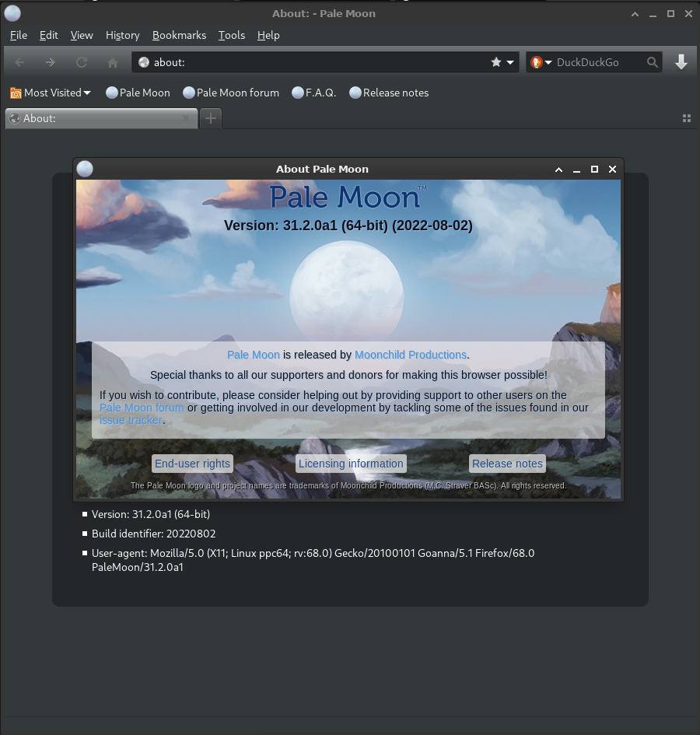The image size is (700, 735).
Task: Open the Tools menu
Action: tap(232, 35)
